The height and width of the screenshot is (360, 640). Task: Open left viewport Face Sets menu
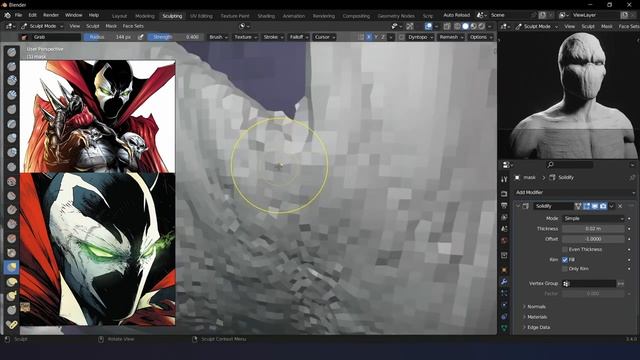pyautogui.click(x=133, y=26)
